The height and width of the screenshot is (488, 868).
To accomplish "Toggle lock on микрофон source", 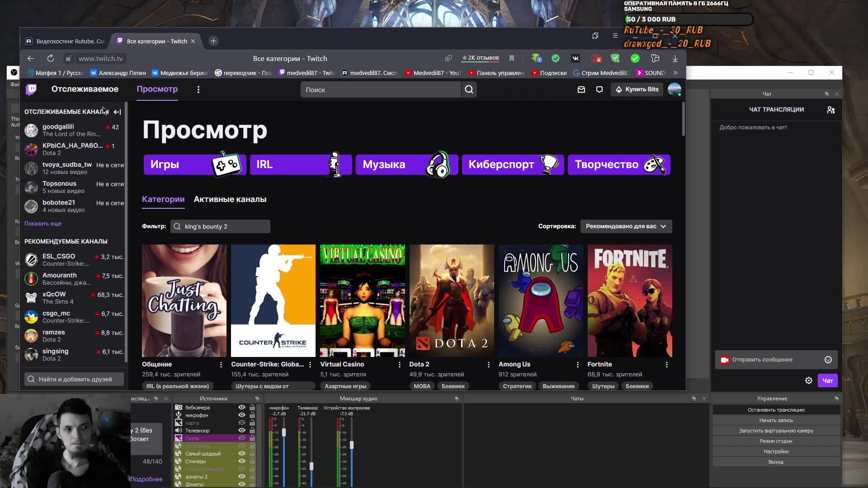I will coord(252,415).
